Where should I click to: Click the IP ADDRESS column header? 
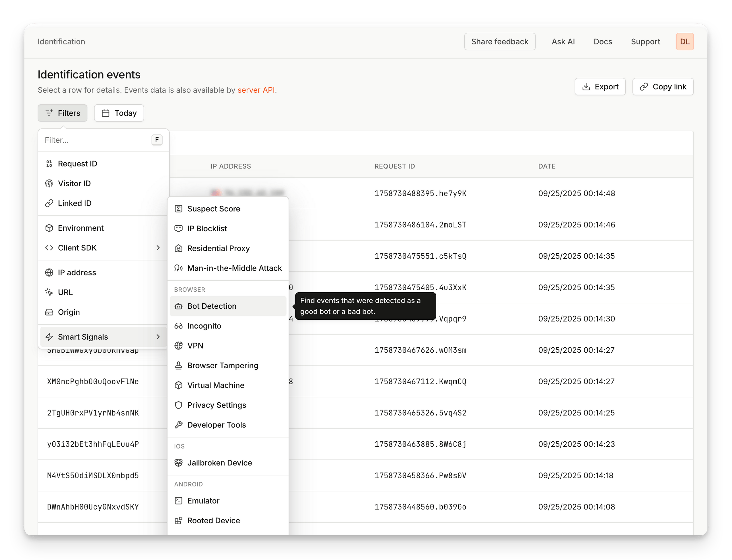pyautogui.click(x=231, y=166)
